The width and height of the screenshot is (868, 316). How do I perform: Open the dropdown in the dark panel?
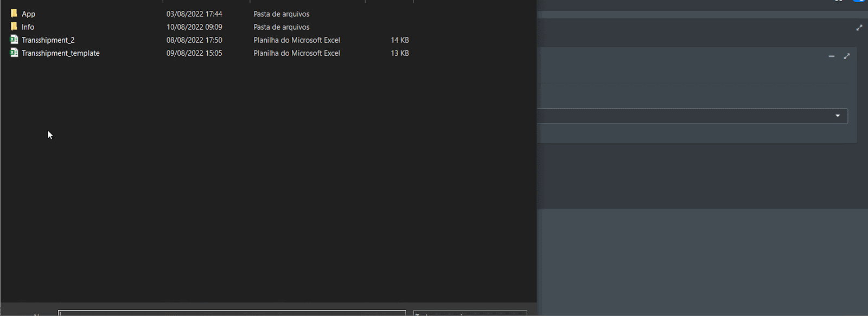(x=837, y=116)
